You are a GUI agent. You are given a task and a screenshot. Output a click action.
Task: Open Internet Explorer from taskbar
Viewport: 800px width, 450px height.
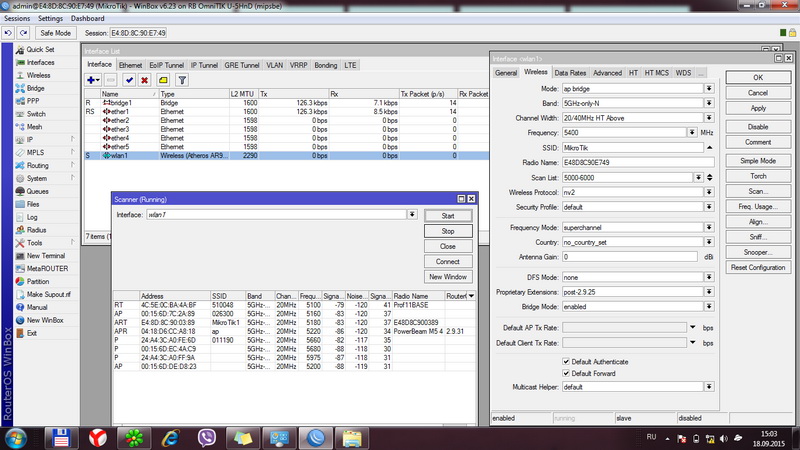tap(170, 438)
